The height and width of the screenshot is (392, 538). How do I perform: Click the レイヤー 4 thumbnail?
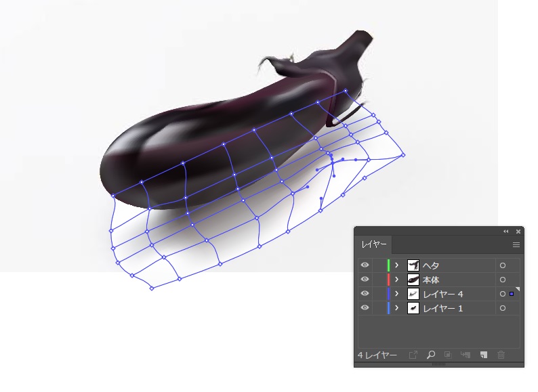413,294
